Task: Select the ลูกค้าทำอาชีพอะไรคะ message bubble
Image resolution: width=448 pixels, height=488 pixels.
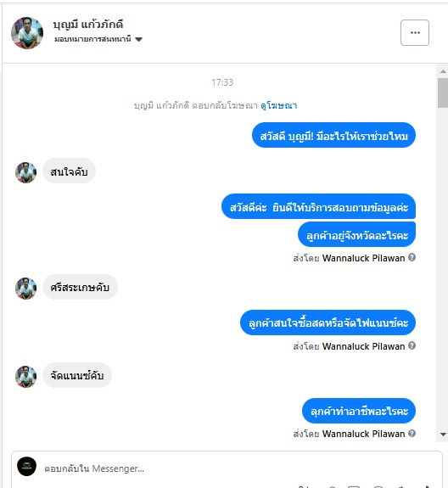Action: (359, 411)
